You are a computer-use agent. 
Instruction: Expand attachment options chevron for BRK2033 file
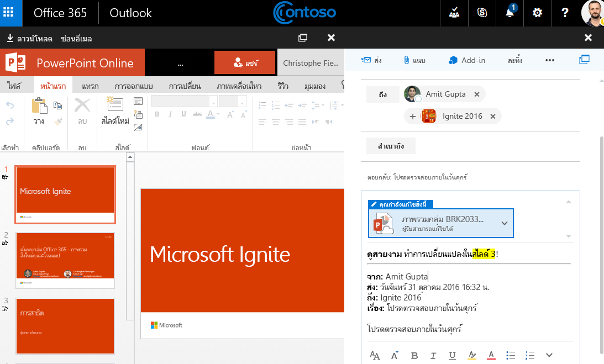[504, 223]
